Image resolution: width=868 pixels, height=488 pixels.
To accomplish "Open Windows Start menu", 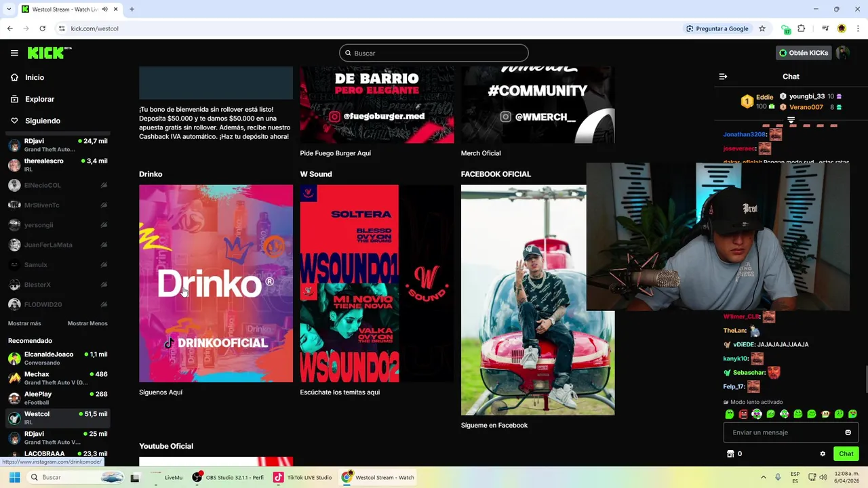I will tap(14, 477).
